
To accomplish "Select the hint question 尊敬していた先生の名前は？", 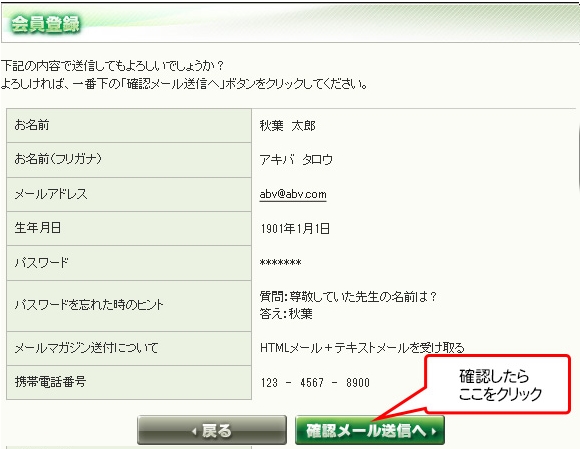I will pyautogui.click(x=364, y=296).
